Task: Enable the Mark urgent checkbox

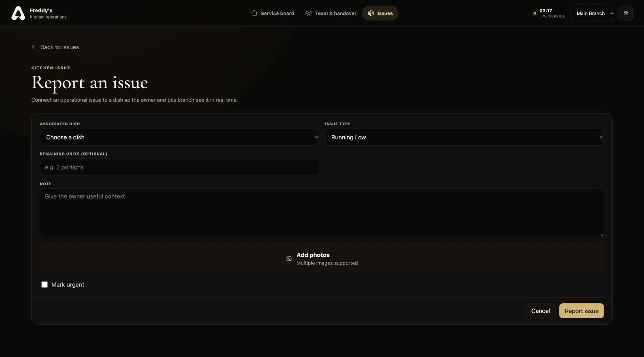Action: click(44, 285)
